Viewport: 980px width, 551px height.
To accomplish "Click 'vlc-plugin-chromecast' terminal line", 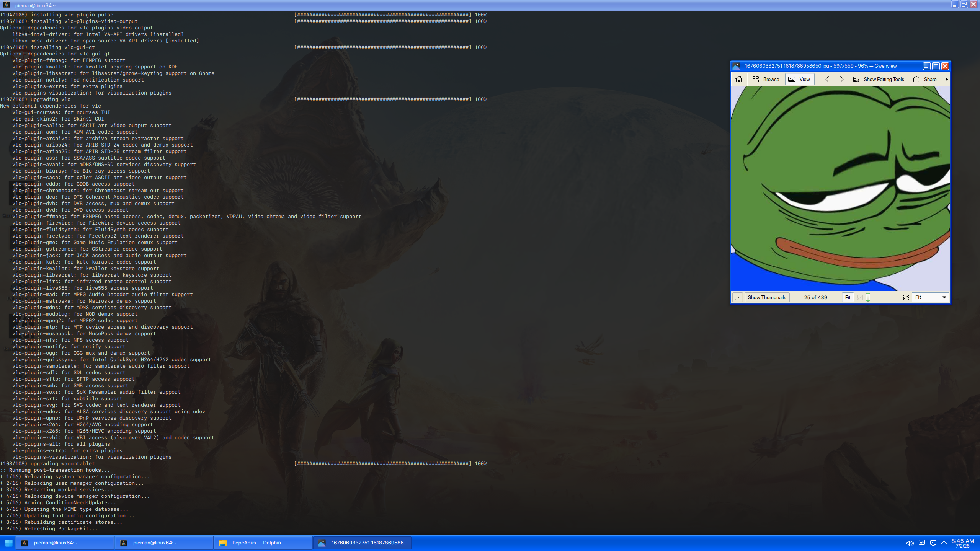I will (x=98, y=191).
